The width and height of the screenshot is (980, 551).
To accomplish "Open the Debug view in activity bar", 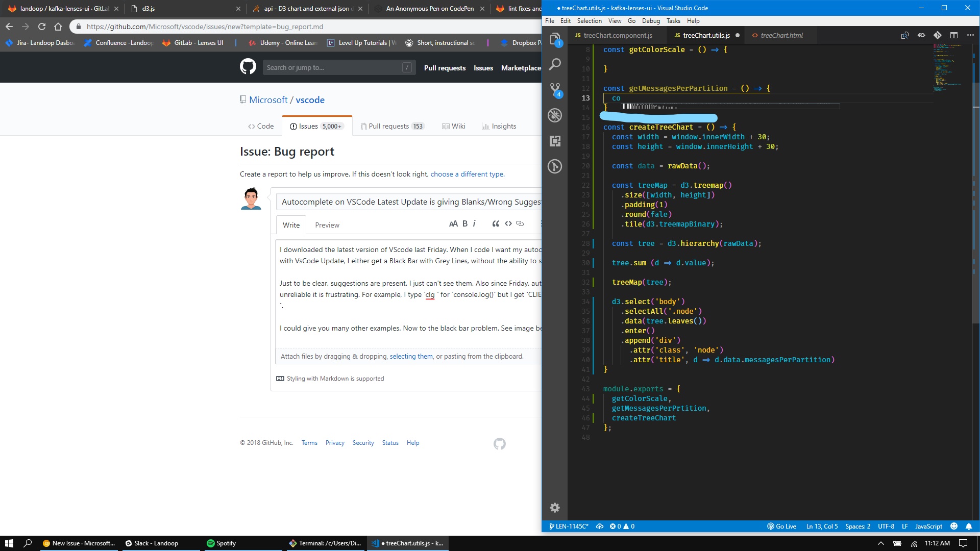I will [x=555, y=115].
